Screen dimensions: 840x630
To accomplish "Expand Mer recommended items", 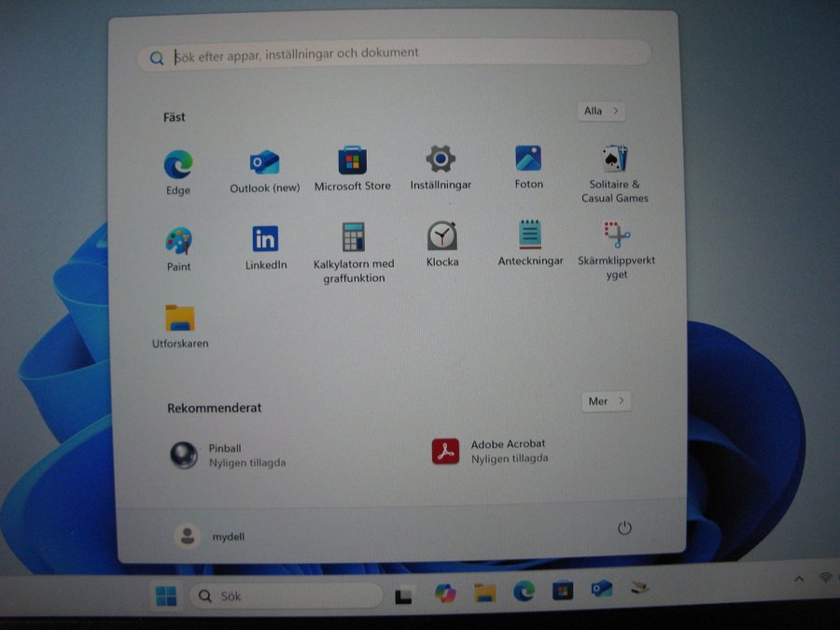I will coord(606,401).
